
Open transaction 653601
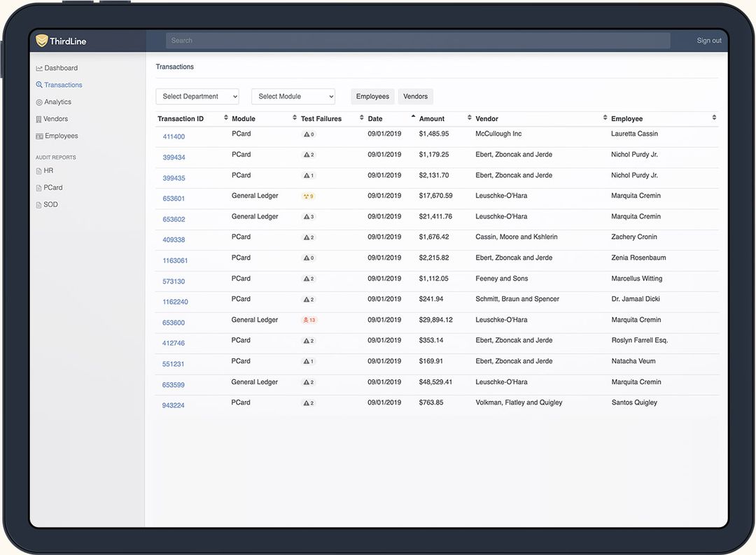(174, 199)
